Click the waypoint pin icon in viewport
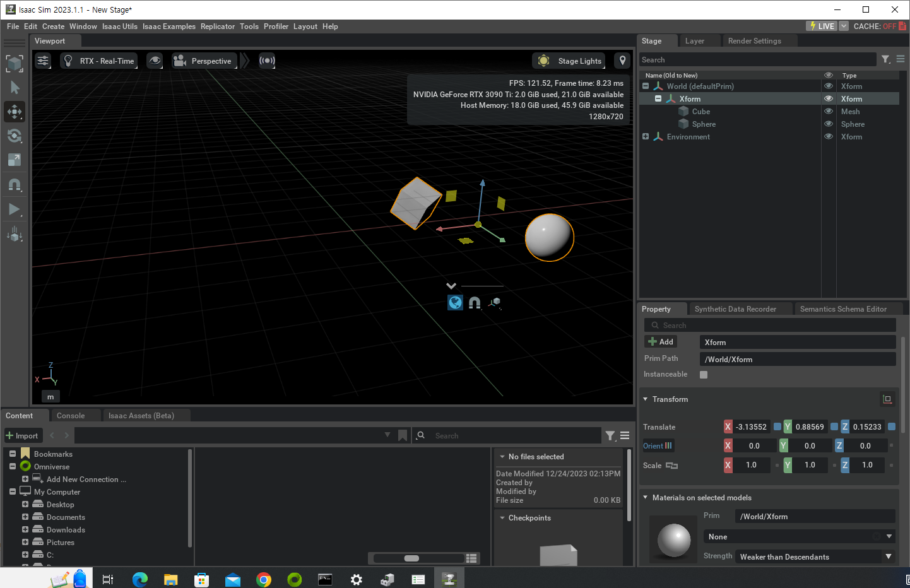This screenshot has width=910, height=588. click(x=623, y=61)
